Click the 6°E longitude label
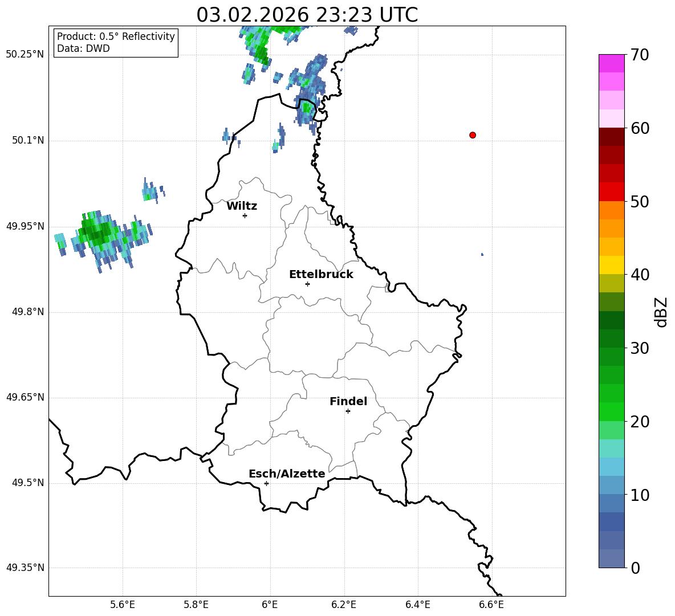This screenshot has height=616, width=675. (270, 605)
